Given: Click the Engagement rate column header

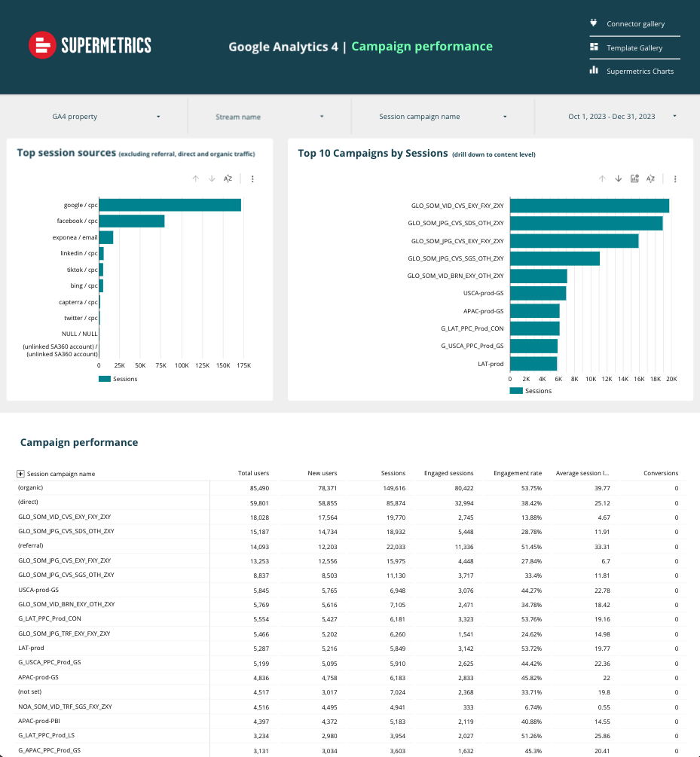Looking at the screenshot, I should coord(518,473).
